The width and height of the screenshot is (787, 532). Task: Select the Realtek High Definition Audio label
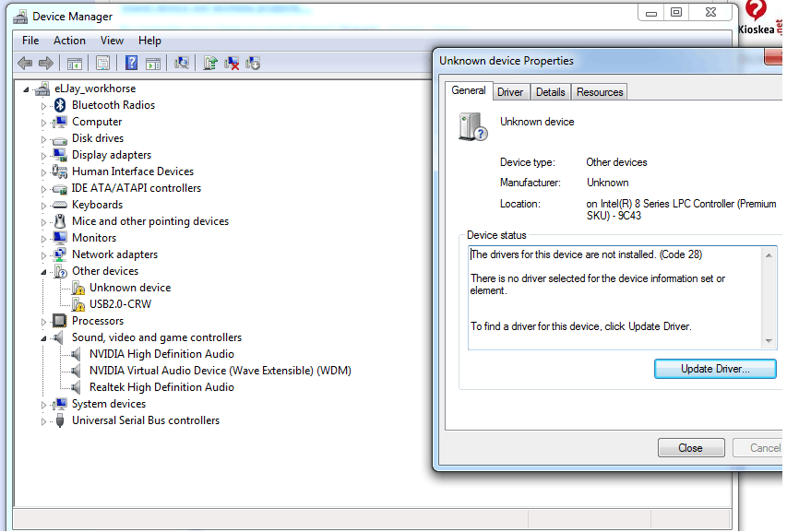161,387
